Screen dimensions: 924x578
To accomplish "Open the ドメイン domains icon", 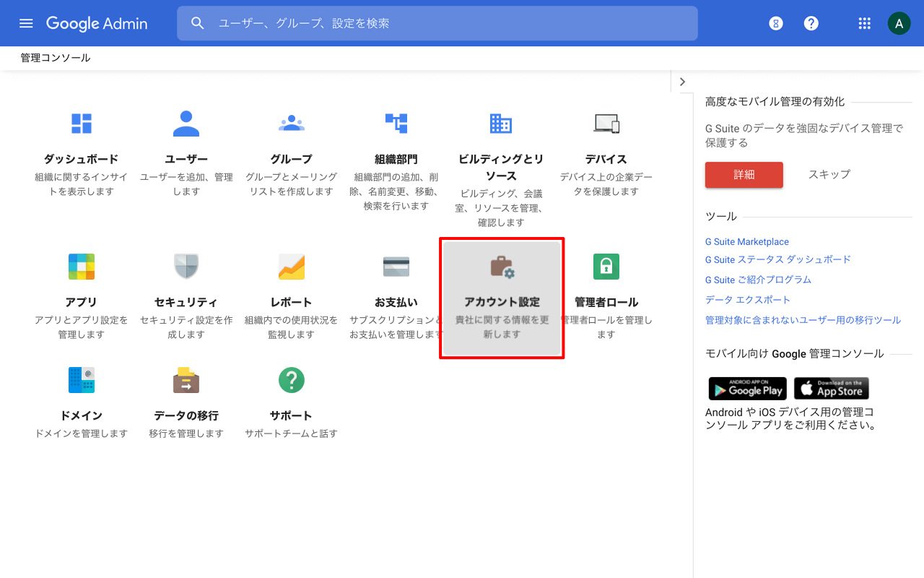I will pyautogui.click(x=82, y=380).
